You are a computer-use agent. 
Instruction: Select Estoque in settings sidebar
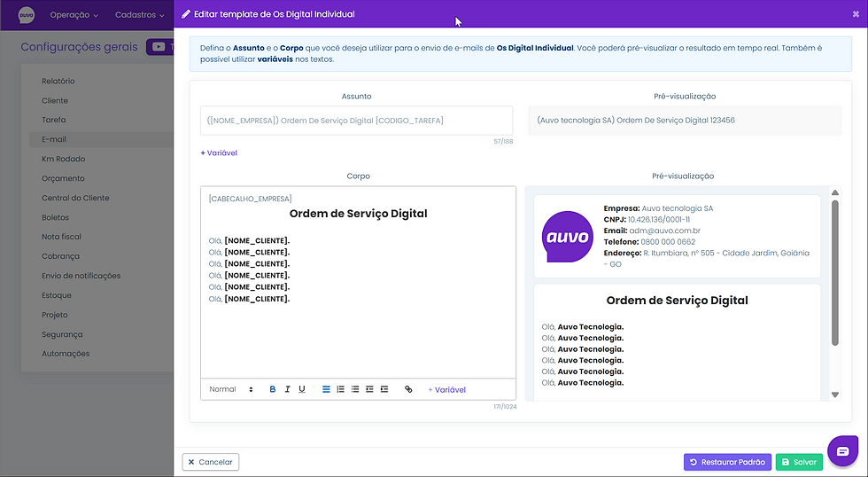pos(57,295)
